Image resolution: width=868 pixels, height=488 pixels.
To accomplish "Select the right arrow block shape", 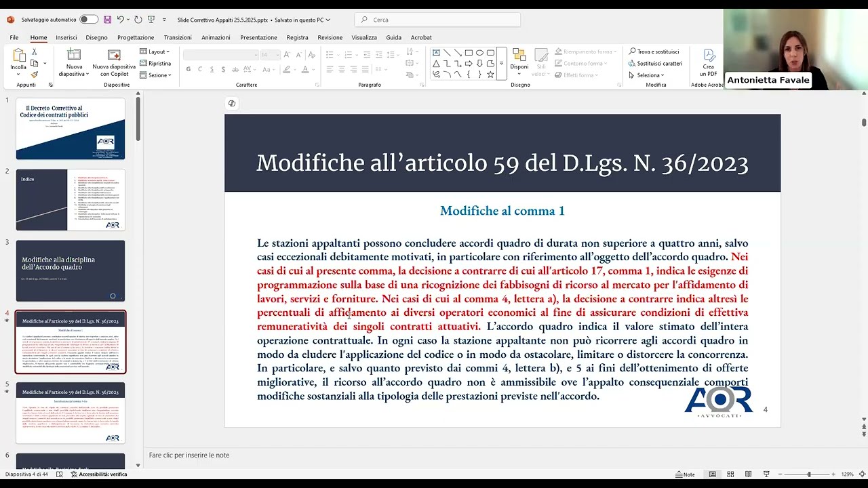I will click(x=469, y=64).
